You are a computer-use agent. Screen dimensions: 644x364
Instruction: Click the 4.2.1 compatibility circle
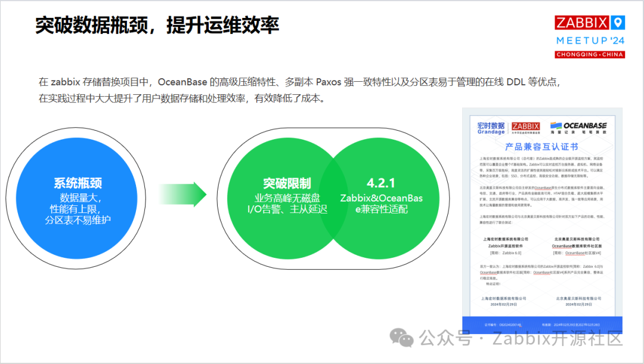[382, 197]
